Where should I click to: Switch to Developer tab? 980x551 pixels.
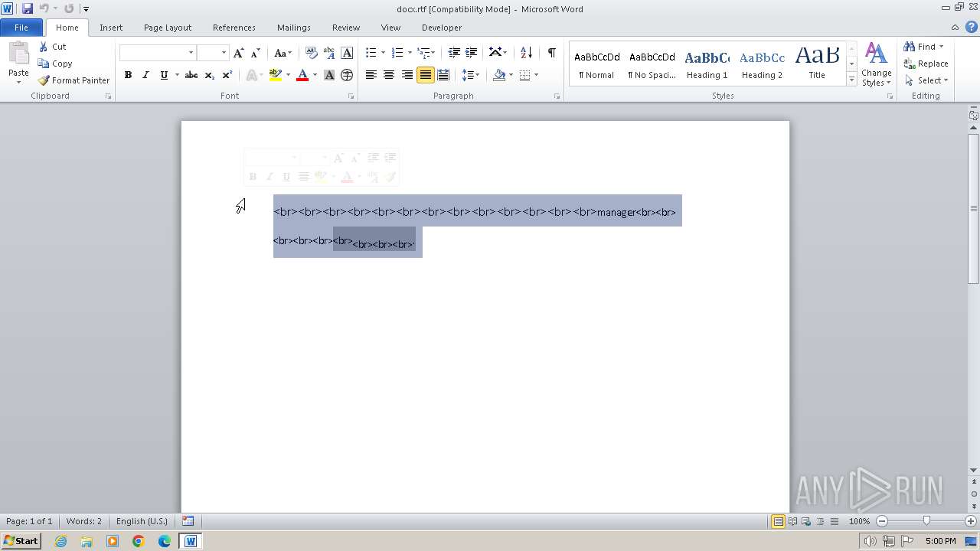pos(442,28)
